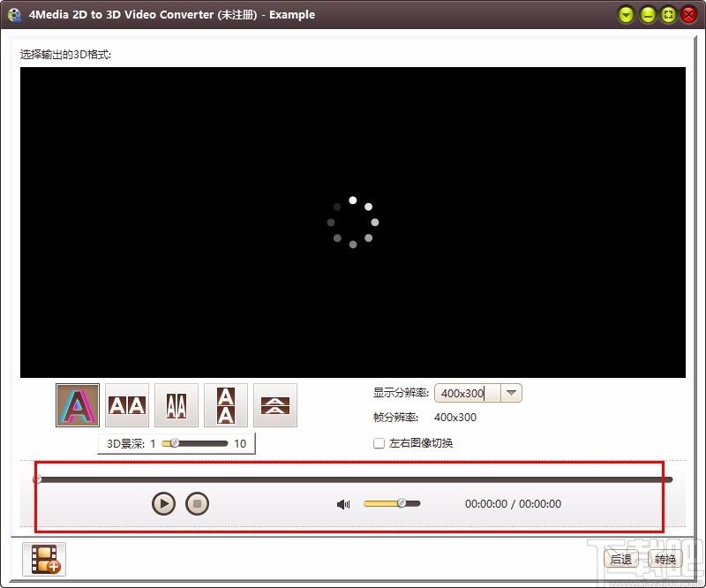Screen dimensions: 706x588
Task: Click the application logo in title bar
Action: point(14,15)
